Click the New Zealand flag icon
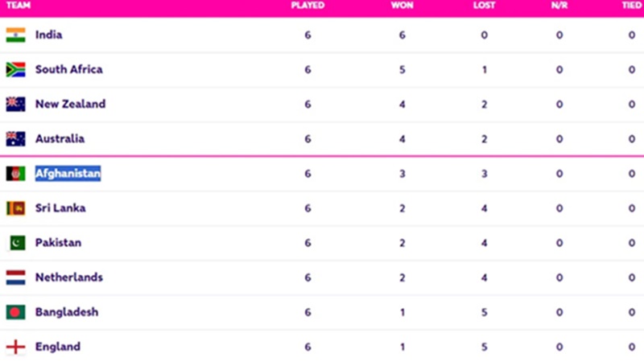644x362 pixels. point(15,104)
